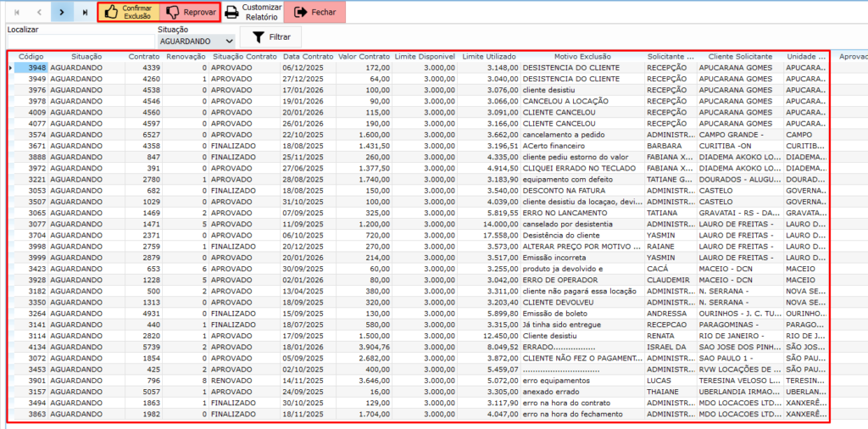Click the Reprovar thumbs-down button

(x=190, y=13)
